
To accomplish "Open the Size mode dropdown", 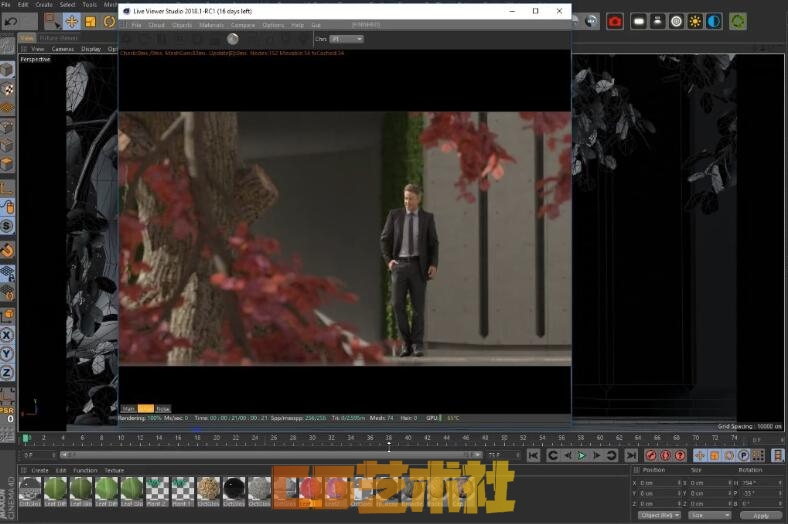I will click(709, 515).
